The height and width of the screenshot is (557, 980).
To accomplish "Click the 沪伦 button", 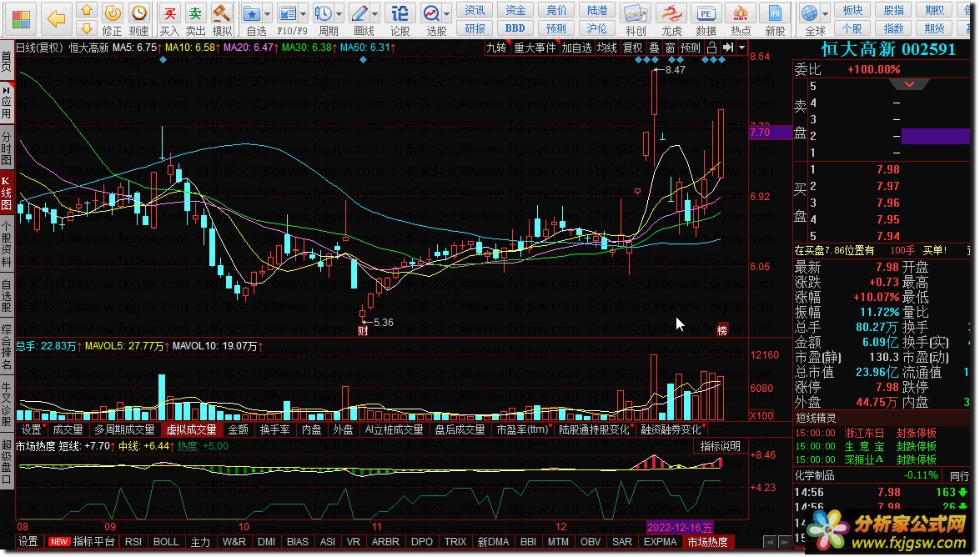I will pyautogui.click(x=597, y=28).
